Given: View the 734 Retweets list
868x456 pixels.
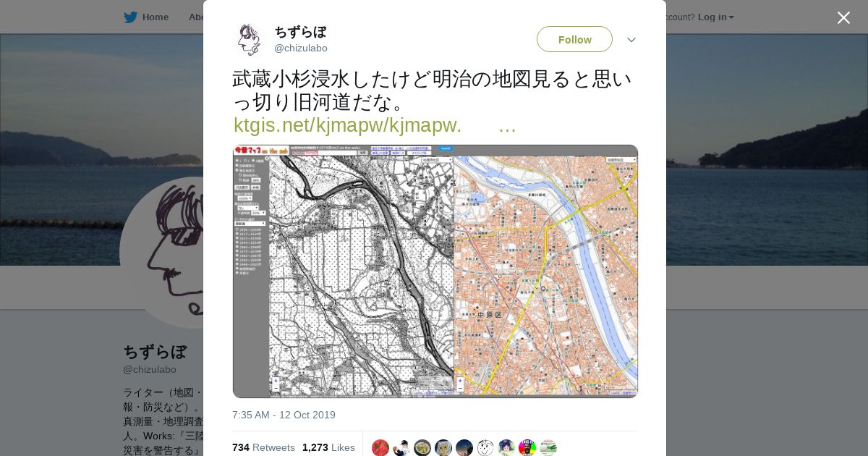Looking at the screenshot, I should [x=263, y=447].
